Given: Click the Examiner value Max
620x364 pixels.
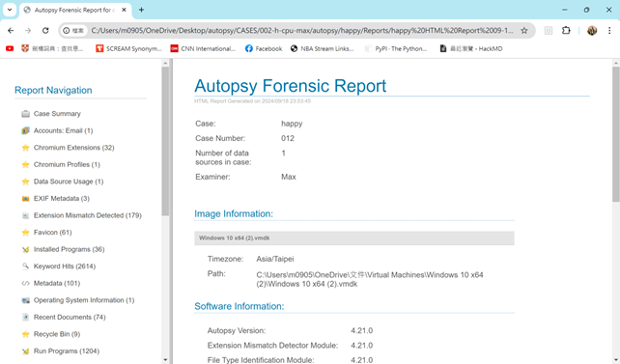Looking at the screenshot, I should pos(289,177).
